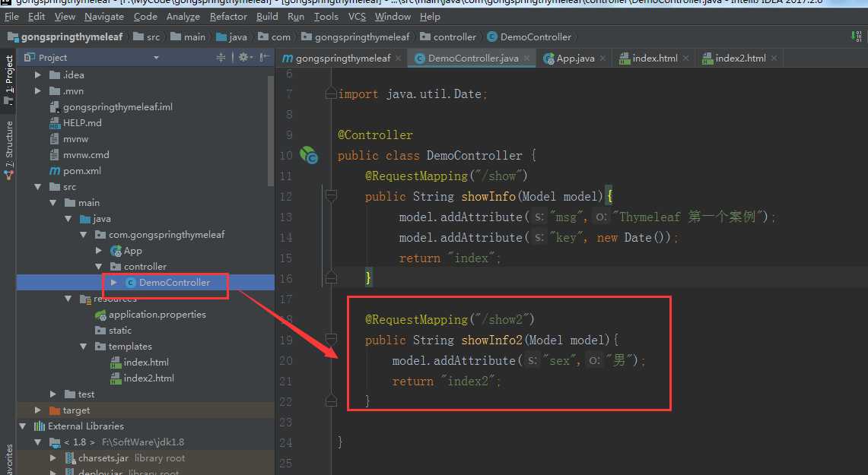Collapse the java folder
The width and height of the screenshot is (868, 475).
(x=68, y=219)
